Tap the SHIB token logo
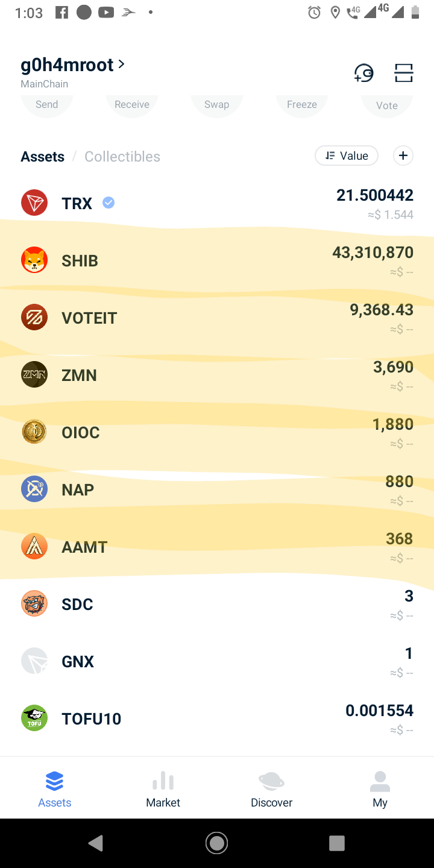 pos(34,260)
